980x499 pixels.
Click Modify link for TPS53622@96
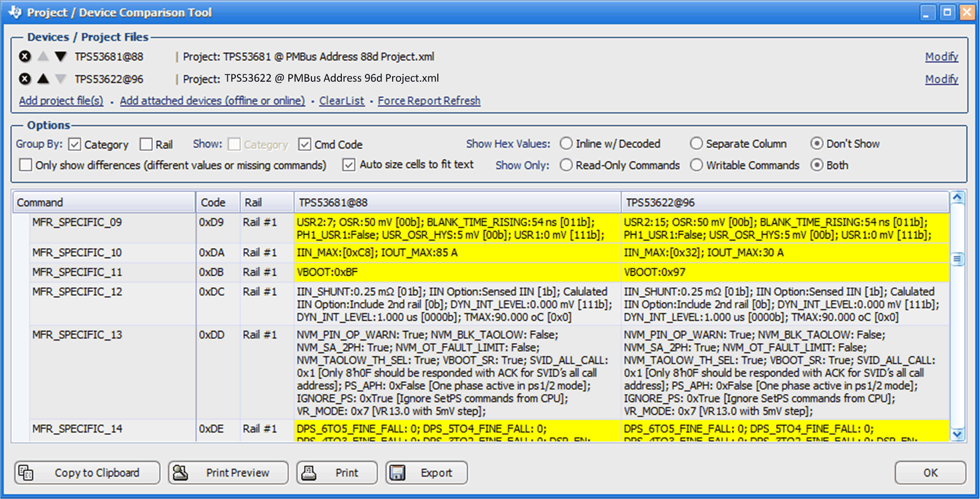click(x=941, y=79)
